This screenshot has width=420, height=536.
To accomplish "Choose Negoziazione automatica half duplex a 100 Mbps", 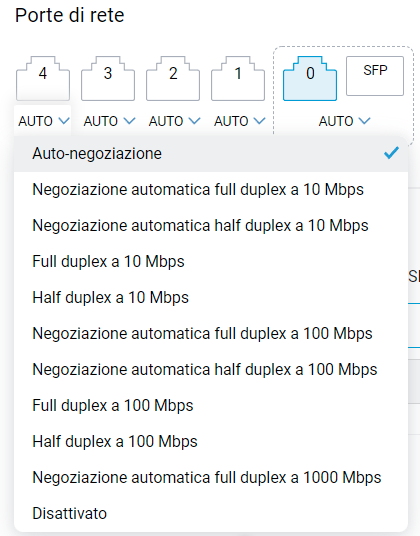I will [x=211, y=370].
